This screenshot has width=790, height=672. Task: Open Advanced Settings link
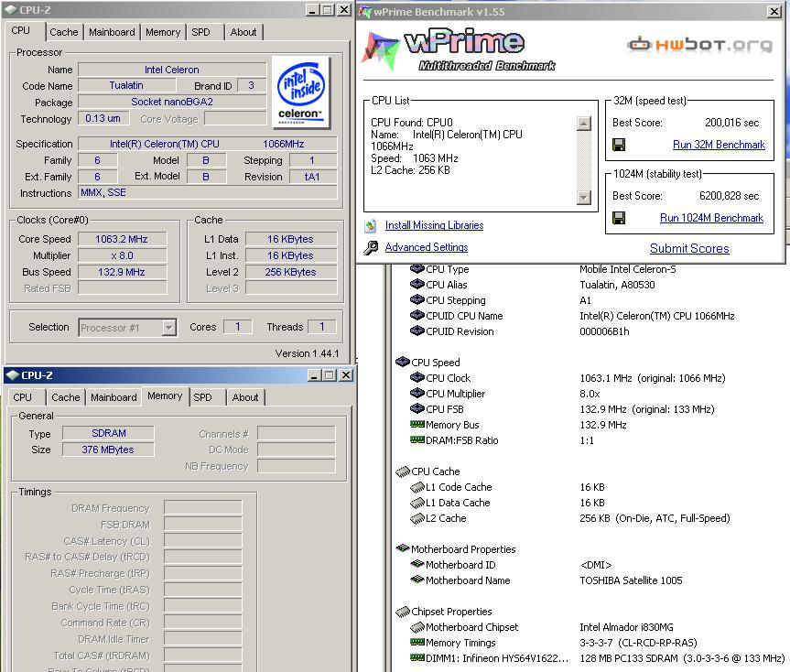427,247
